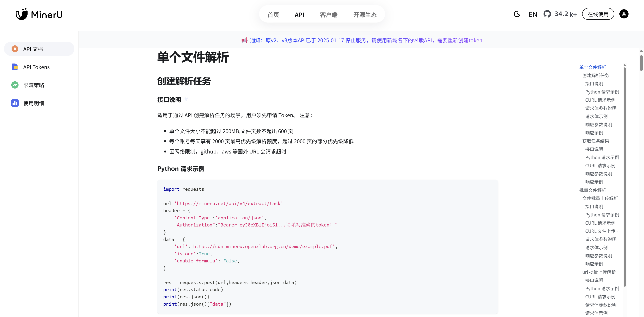This screenshot has width=644, height=317.
Task: Click the # anchor beside 接口说明 heading
Action: 186,100
